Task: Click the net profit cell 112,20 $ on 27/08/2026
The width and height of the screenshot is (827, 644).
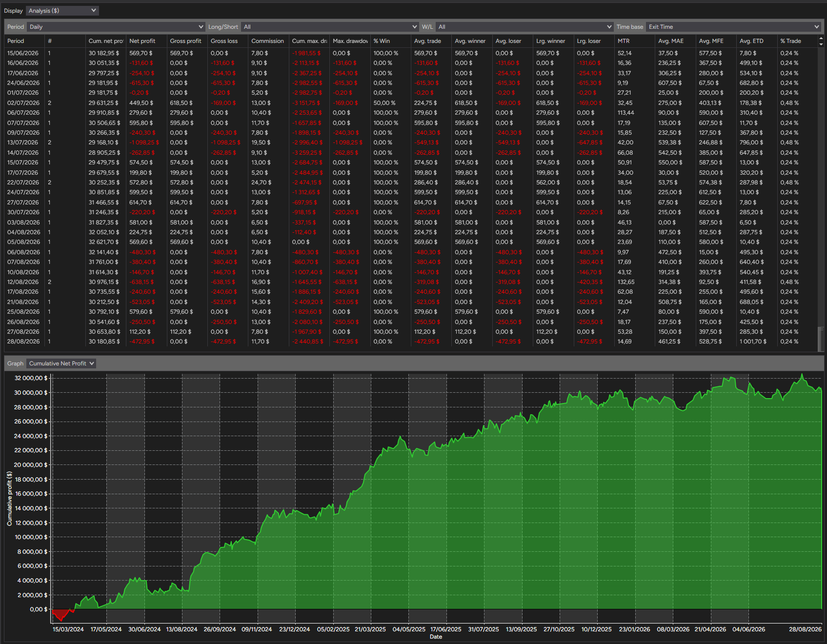Action: point(140,332)
